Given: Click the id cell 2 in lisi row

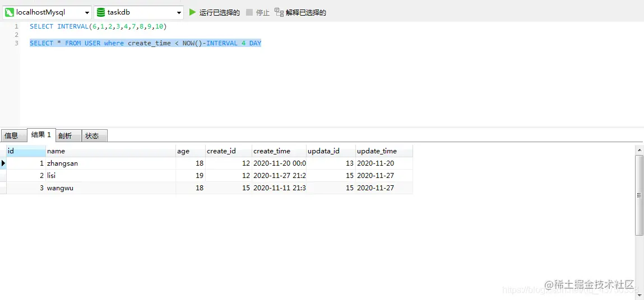Looking at the screenshot, I should pyautogui.click(x=26, y=176).
